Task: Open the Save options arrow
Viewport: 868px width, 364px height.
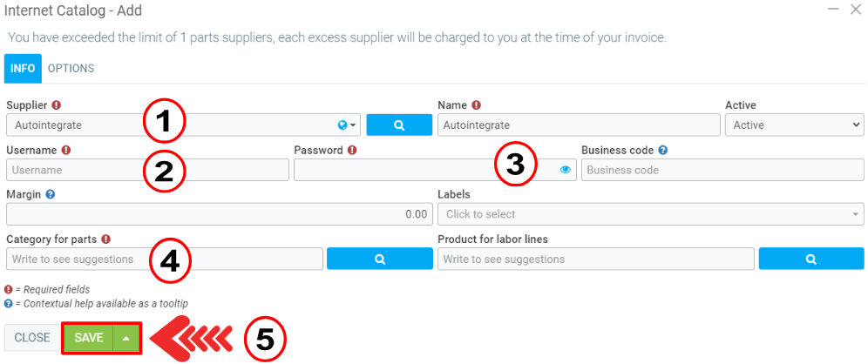Action: [126, 338]
